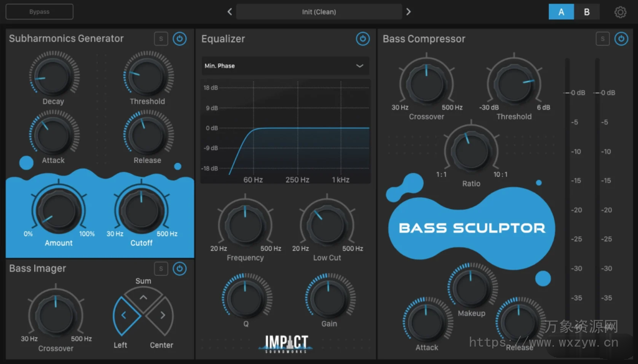Solo the Subharmonics Generator

pos(161,38)
